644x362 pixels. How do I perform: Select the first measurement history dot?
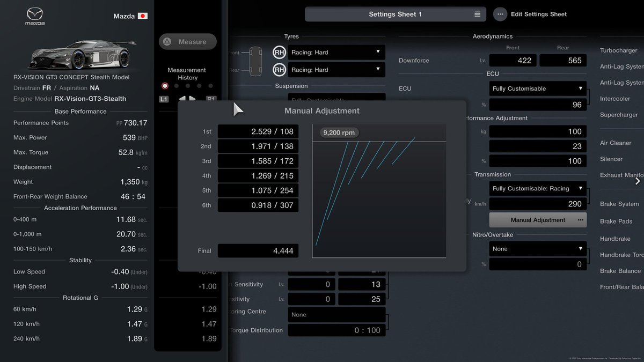(x=165, y=86)
